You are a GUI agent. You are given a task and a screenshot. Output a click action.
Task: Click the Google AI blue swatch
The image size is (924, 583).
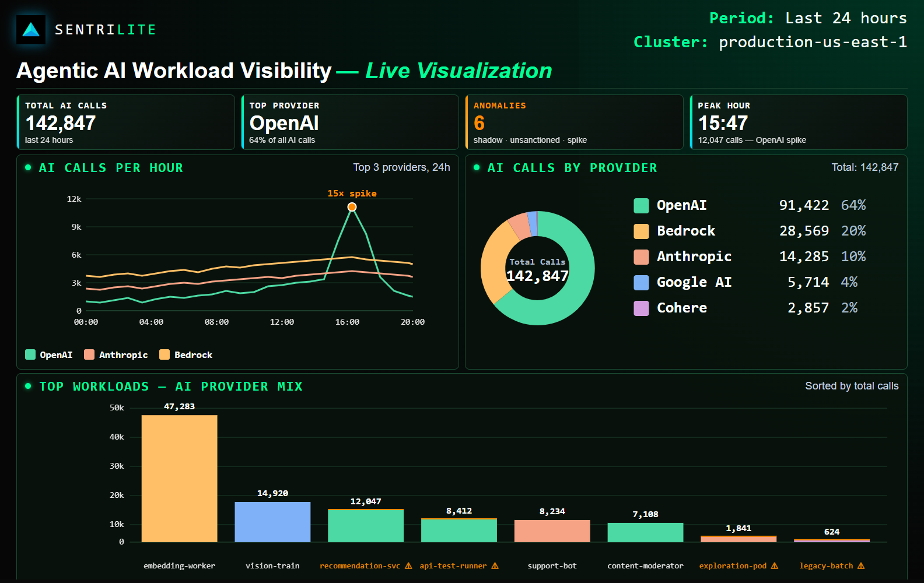641,283
